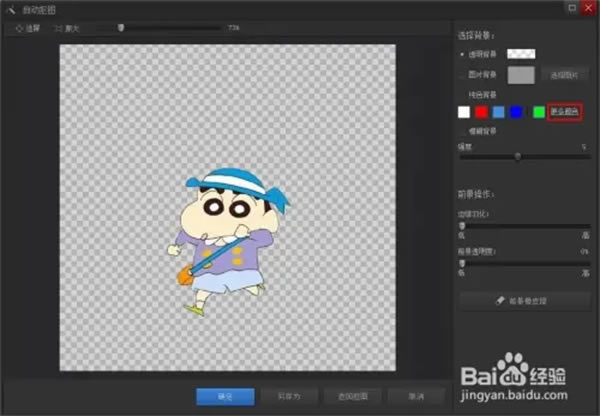
Task: Pick the green color swatch
Action: tap(539, 112)
